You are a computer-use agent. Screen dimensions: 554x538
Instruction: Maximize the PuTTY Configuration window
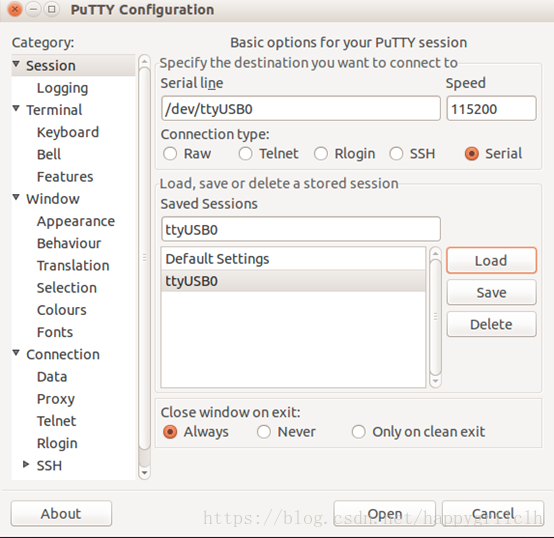[52, 10]
